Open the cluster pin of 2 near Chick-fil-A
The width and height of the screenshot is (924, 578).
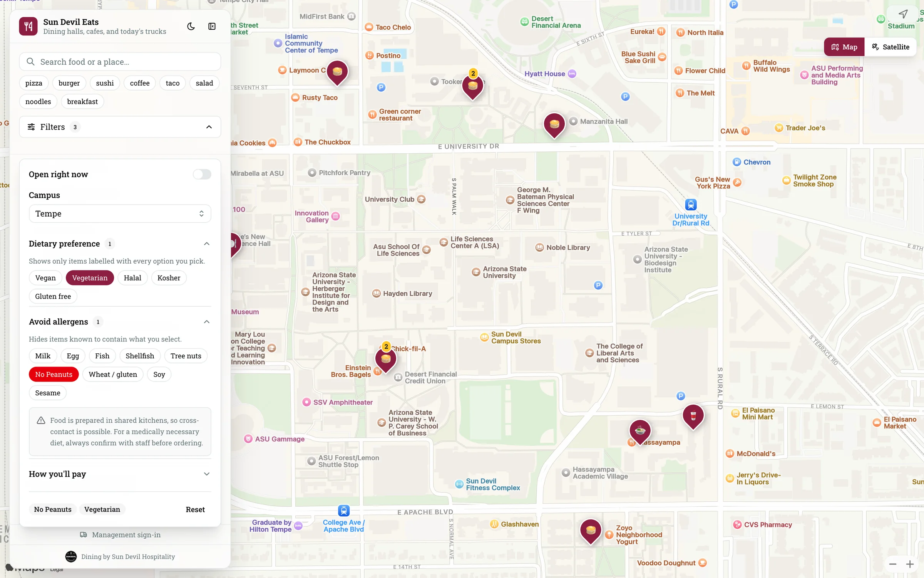tap(385, 358)
